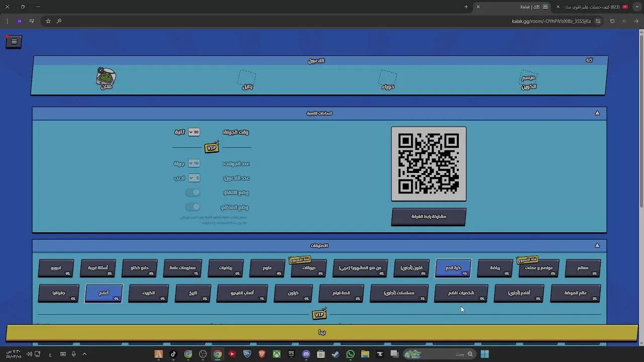Select the frog avatar of player هتلر
Image resolution: width=644 pixels, height=362 pixels.
point(106,76)
